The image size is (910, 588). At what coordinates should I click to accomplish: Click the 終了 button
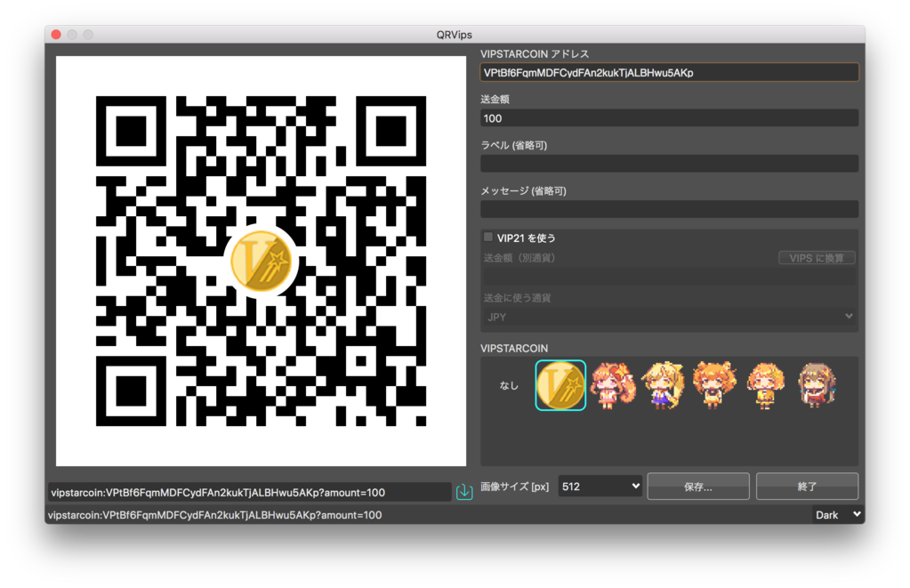(x=808, y=487)
